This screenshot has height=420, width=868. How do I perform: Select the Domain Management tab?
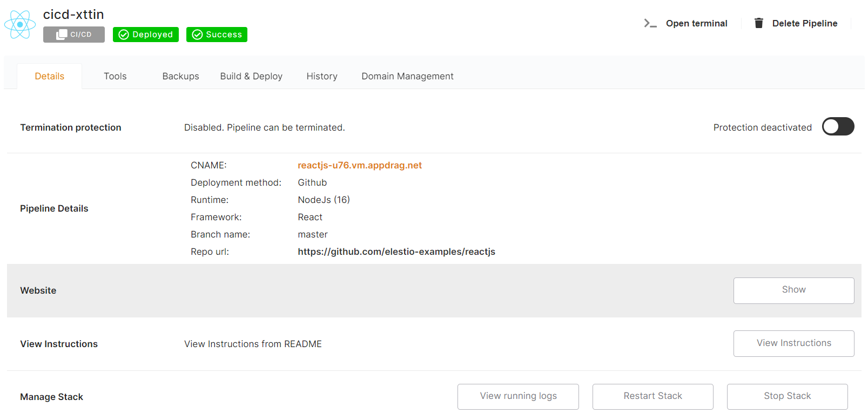pyautogui.click(x=407, y=76)
